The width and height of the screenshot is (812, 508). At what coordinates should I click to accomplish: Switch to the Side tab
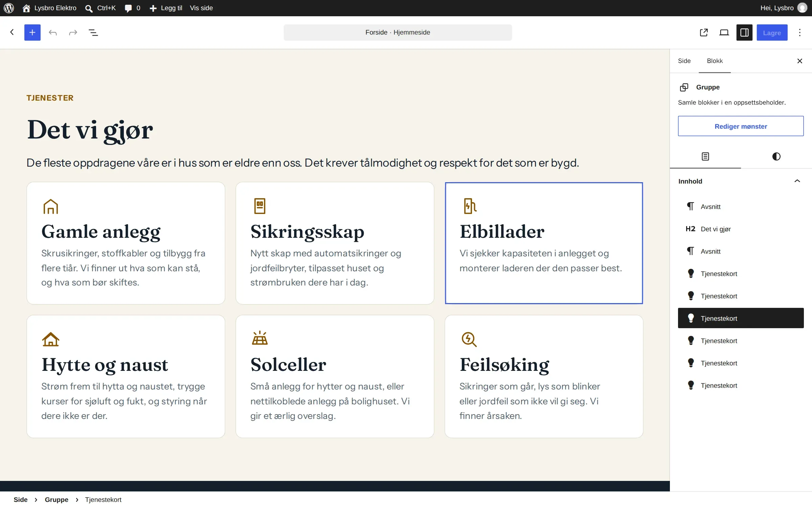(684, 61)
